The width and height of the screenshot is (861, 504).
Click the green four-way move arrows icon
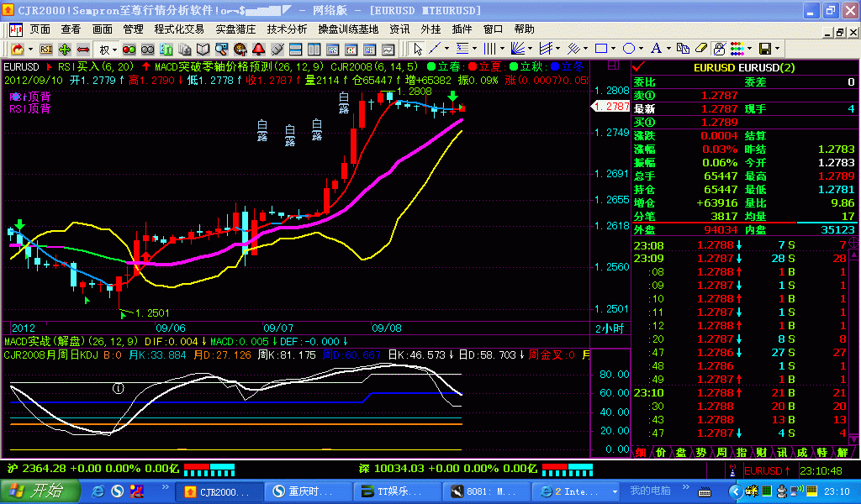(x=65, y=49)
